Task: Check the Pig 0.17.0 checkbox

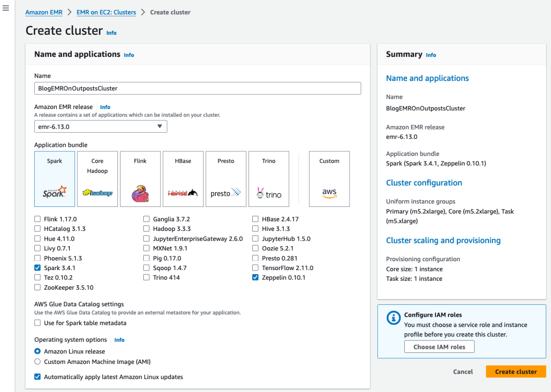Action: (x=146, y=258)
